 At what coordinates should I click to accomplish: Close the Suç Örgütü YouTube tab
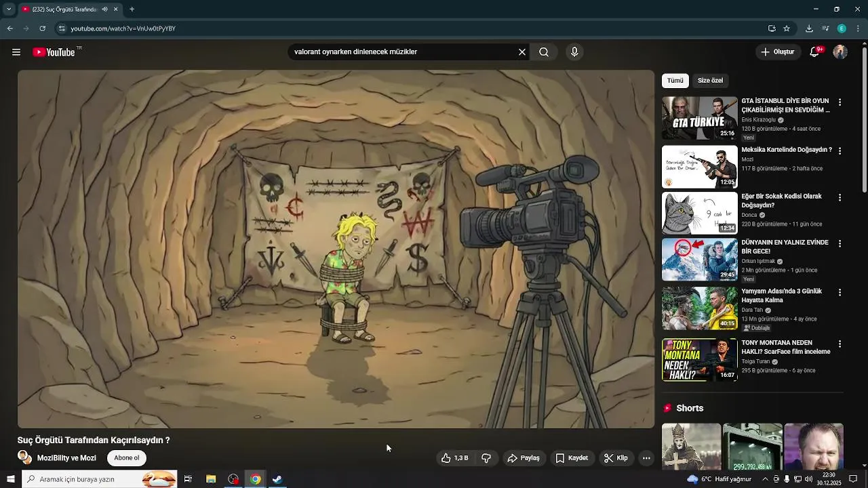pos(115,9)
